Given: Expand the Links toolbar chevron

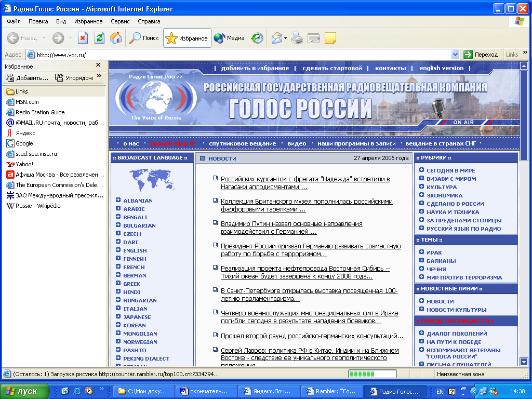Looking at the screenshot, I should [x=525, y=52].
